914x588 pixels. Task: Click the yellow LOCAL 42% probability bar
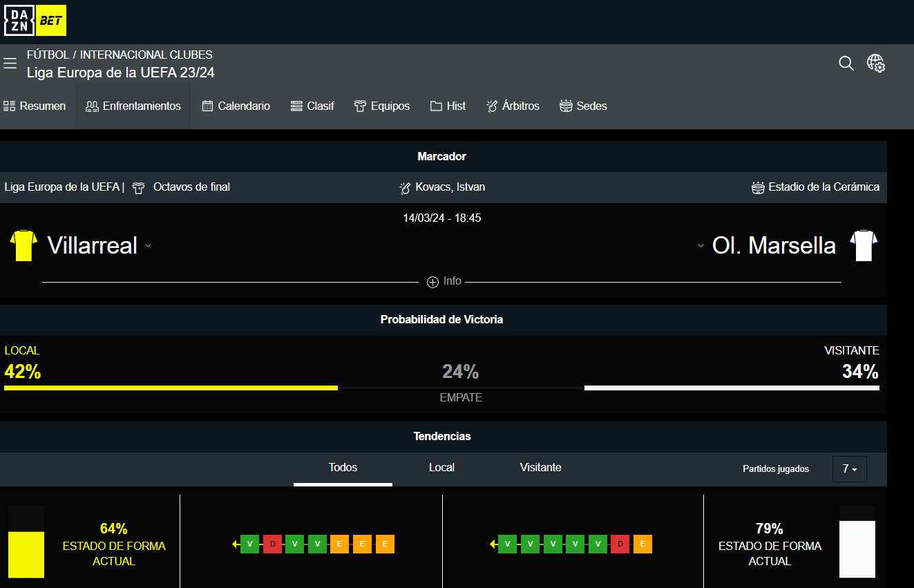[x=171, y=388]
